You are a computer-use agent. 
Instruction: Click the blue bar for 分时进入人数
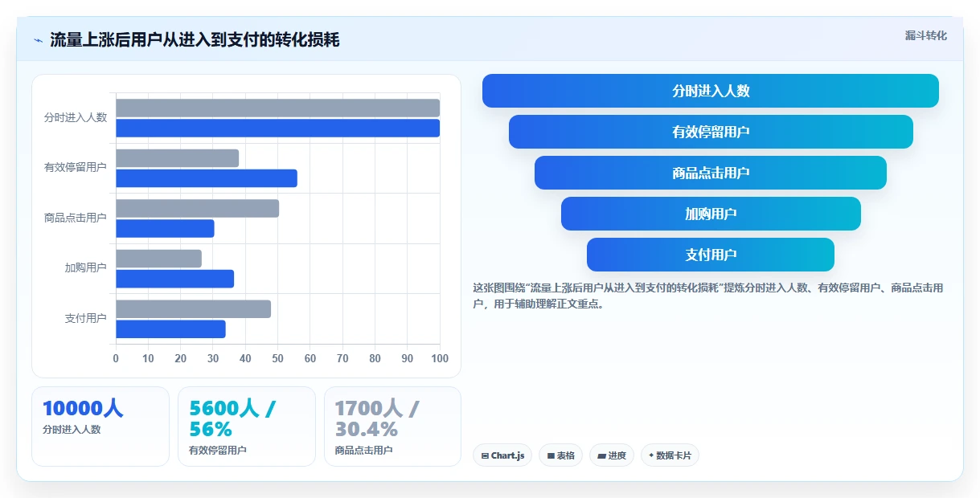coord(277,129)
